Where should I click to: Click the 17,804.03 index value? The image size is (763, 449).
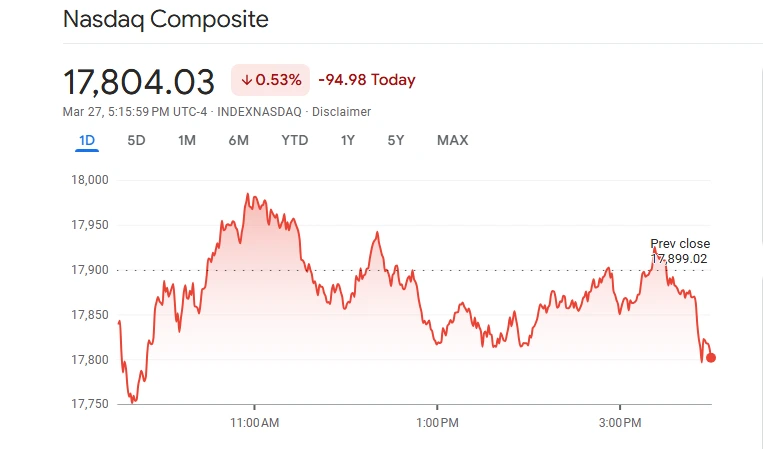139,80
